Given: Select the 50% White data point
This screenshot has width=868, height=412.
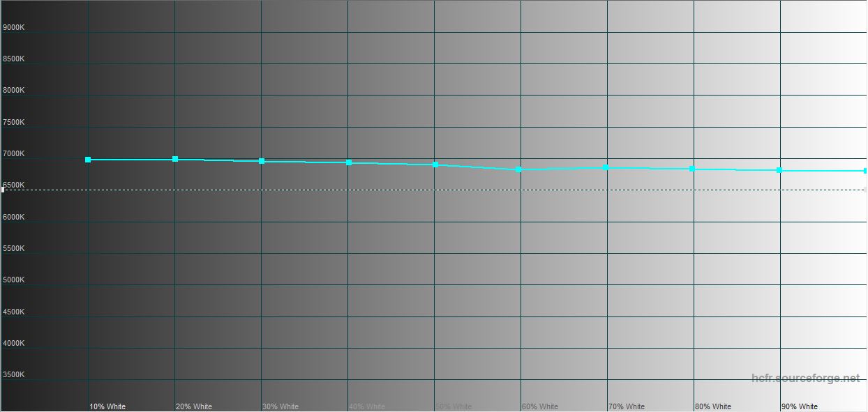Looking at the screenshot, I should (435, 165).
